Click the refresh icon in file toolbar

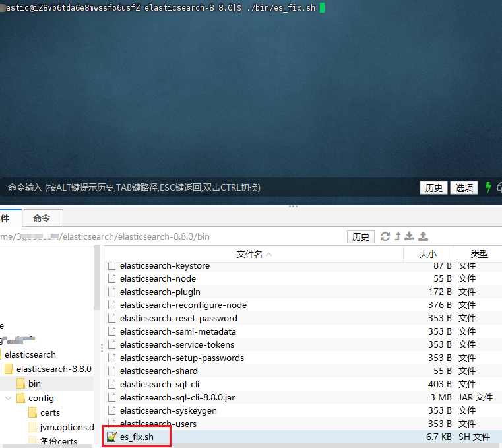pos(385,236)
